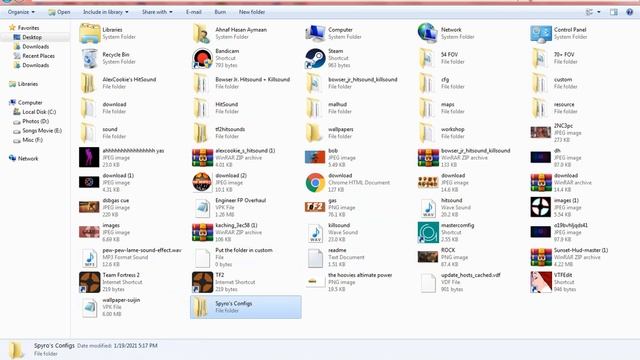This screenshot has height=360, width=640.
Task: Open the Organize dropdown menu
Action: pos(21,12)
